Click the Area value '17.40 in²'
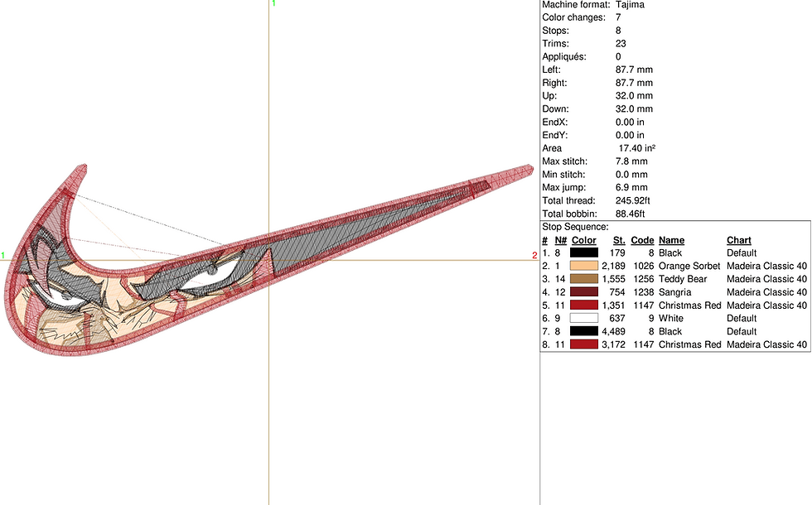The width and height of the screenshot is (812, 505). click(x=637, y=148)
